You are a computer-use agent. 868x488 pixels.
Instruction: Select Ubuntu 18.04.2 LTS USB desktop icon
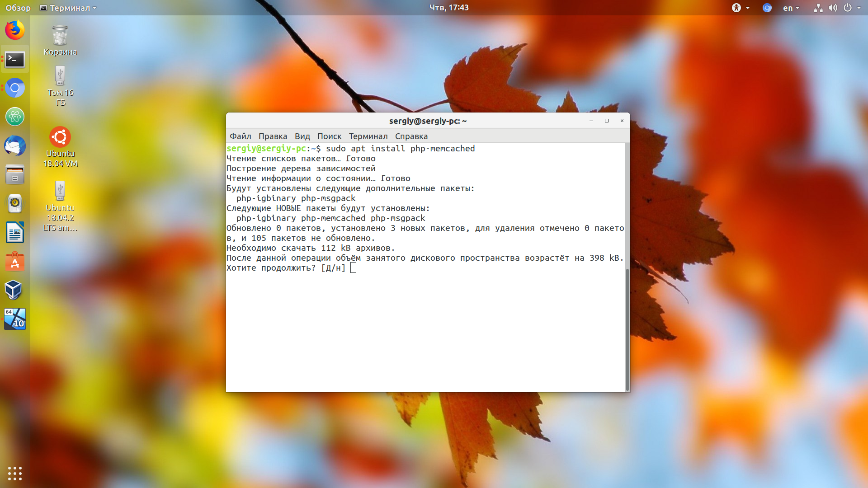click(x=60, y=206)
